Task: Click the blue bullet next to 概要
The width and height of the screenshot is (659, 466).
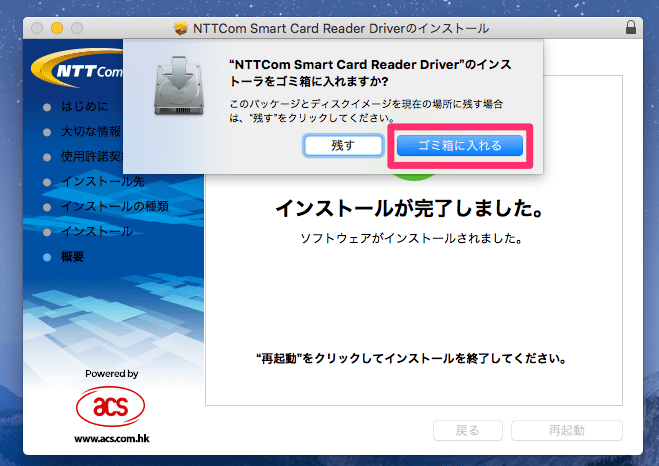Action: coord(46,257)
